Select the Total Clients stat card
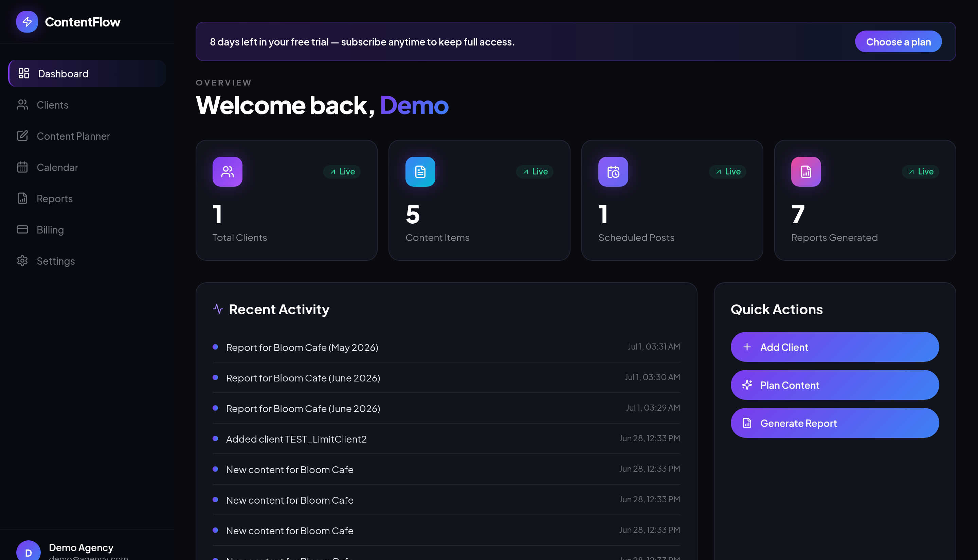 [286, 200]
